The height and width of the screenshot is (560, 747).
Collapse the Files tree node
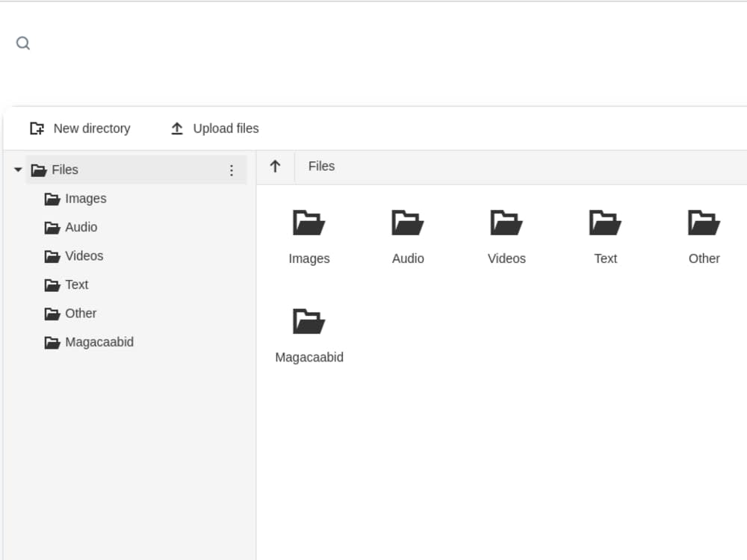click(x=17, y=169)
